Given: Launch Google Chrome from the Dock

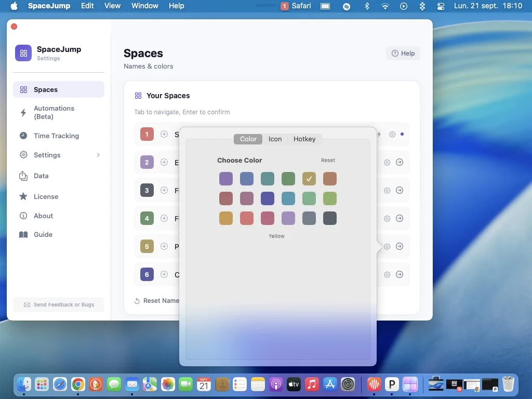Looking at the screenshot, I should (78, 384).
